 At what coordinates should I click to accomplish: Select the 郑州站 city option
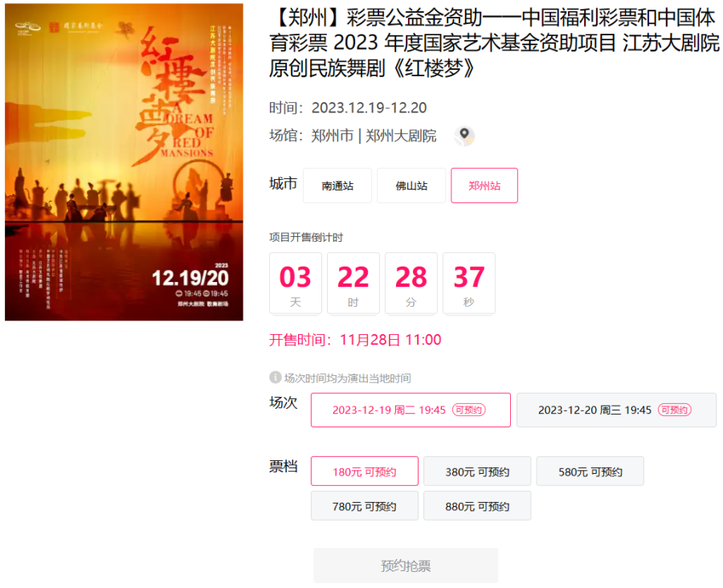(x=484, y=186)
